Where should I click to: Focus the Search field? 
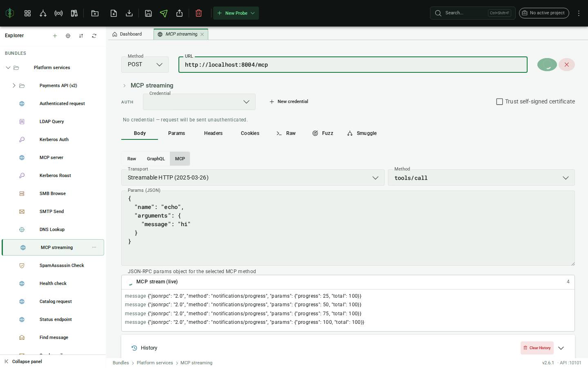click(472, 13)
